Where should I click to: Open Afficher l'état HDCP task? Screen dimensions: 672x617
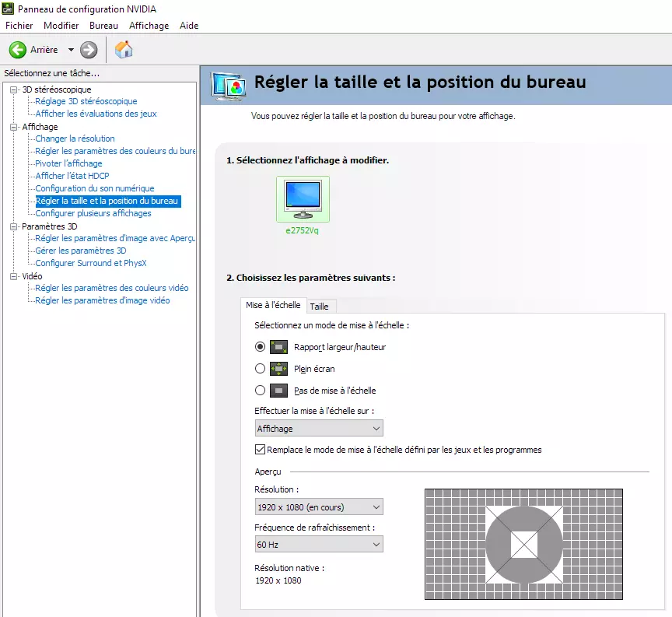coord(72,176)
